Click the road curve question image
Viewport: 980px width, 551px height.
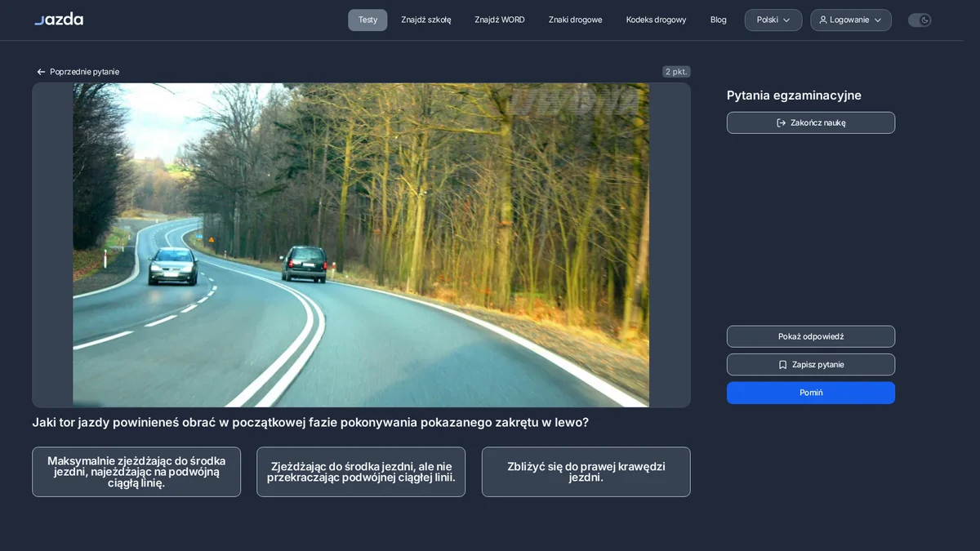point(361,245)
